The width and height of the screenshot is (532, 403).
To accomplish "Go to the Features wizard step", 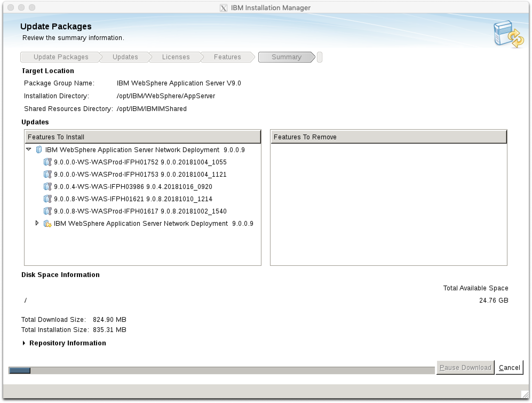I will click(x=227, y=57).
